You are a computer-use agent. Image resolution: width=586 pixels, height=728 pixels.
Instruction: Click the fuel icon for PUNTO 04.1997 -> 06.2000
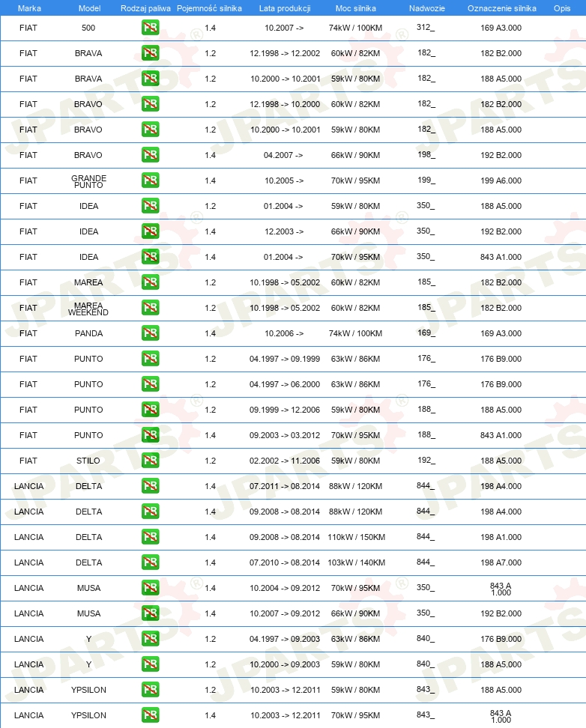(150, 384)
